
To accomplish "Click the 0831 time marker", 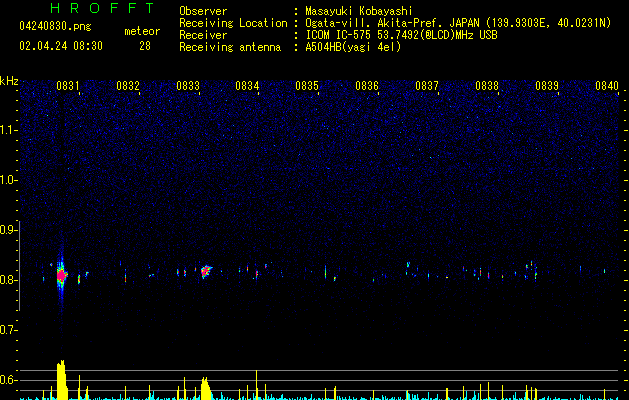I will pos(68,86).
